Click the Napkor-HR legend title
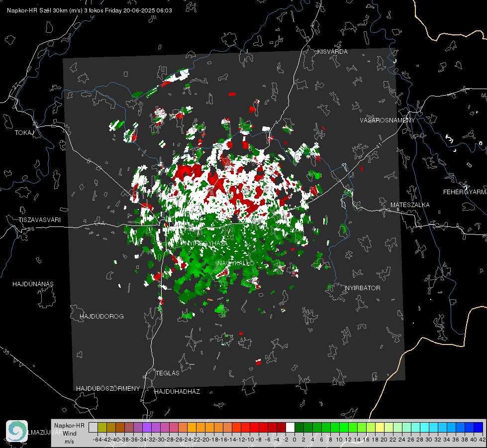This screenshot has height=448, width=487. tap(69, 426)
